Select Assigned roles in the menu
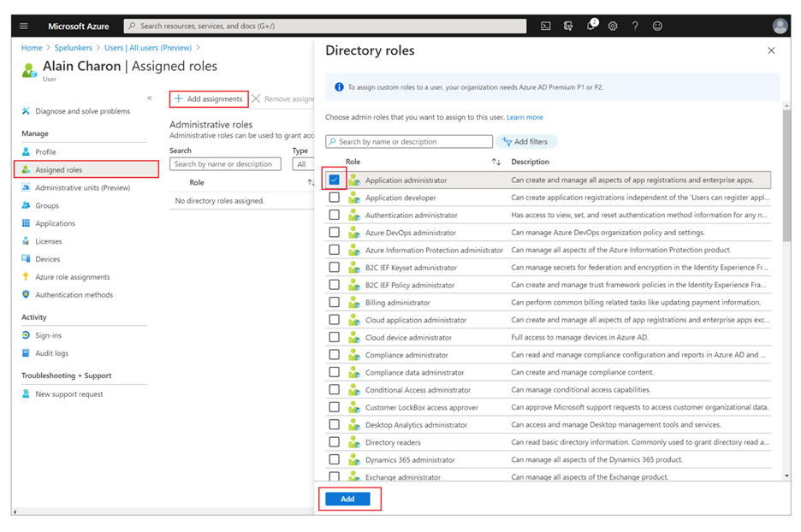Screen dimensions: 801x532 point(86,170)
